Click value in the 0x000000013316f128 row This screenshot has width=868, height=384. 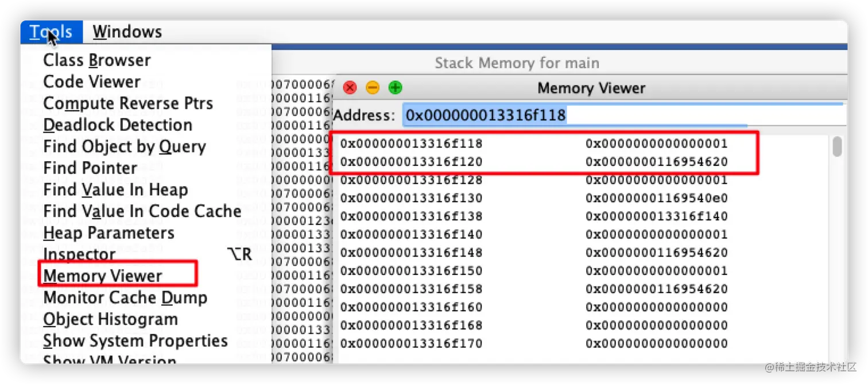pos(657,180)
